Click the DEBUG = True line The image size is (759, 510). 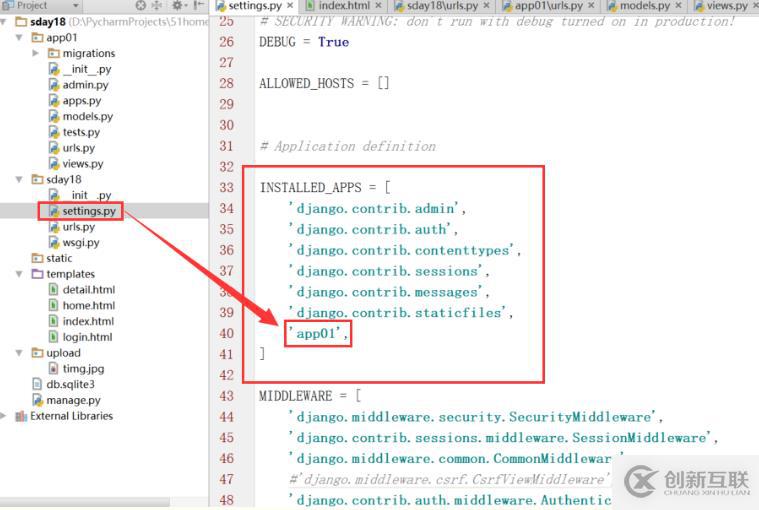(x=304, y=42)
